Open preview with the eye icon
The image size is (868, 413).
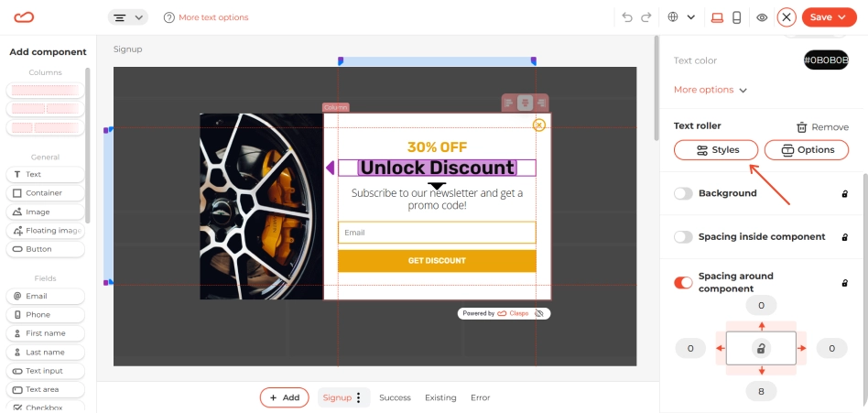pos(763,17)
